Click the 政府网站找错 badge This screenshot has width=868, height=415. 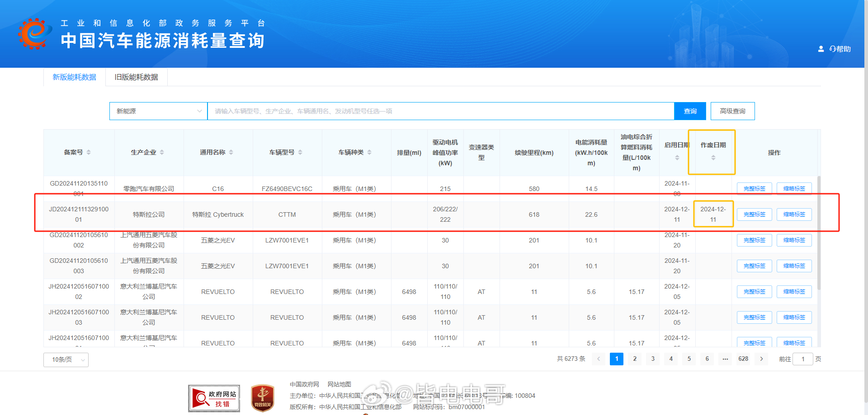(x=214, y=398)
